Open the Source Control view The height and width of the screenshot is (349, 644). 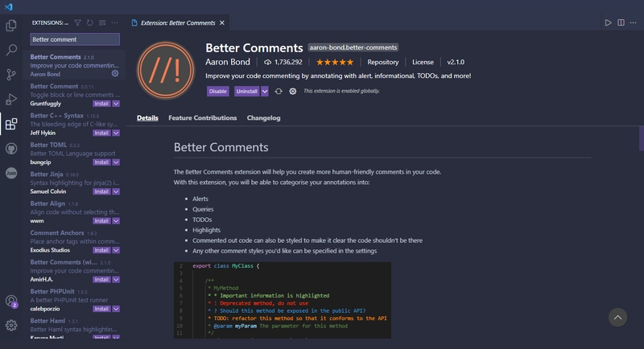click(11, 75)
